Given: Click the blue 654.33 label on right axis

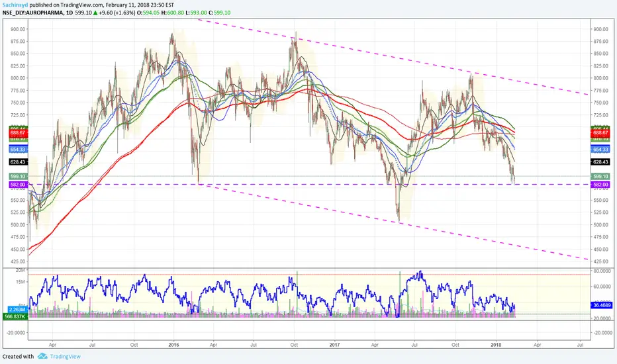Looking at the screenshot, I should tap(600, 150).
